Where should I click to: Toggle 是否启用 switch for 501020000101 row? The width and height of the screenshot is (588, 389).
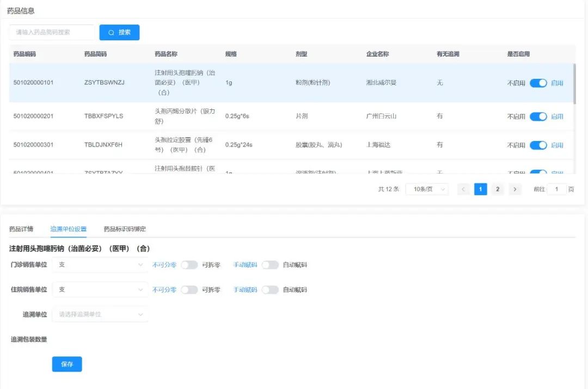pos(538,83)
